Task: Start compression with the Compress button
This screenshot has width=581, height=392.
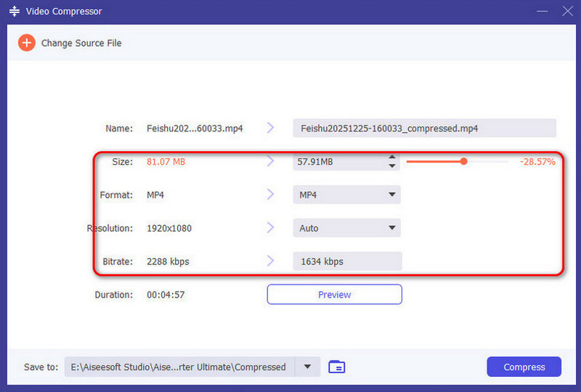Action: pyautogui.click(x=524, y=367)
